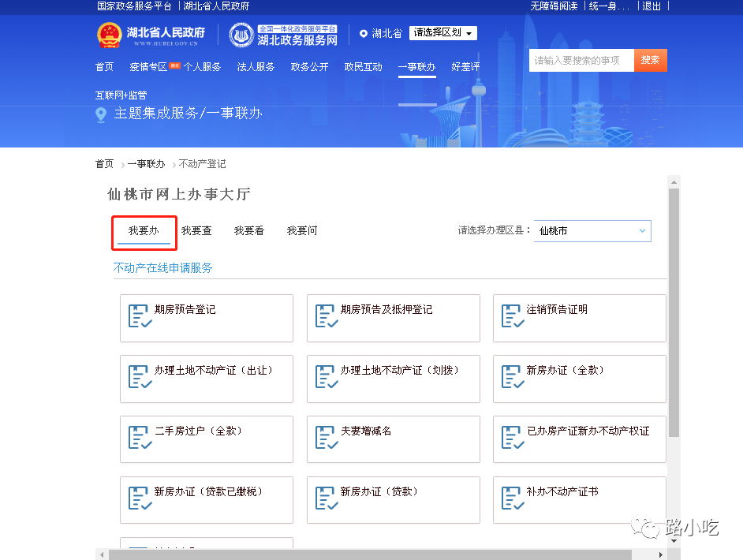The image size is (743, 560).
Task: Open the 请选择区划 region dropdown
Action: pos(443,33)
